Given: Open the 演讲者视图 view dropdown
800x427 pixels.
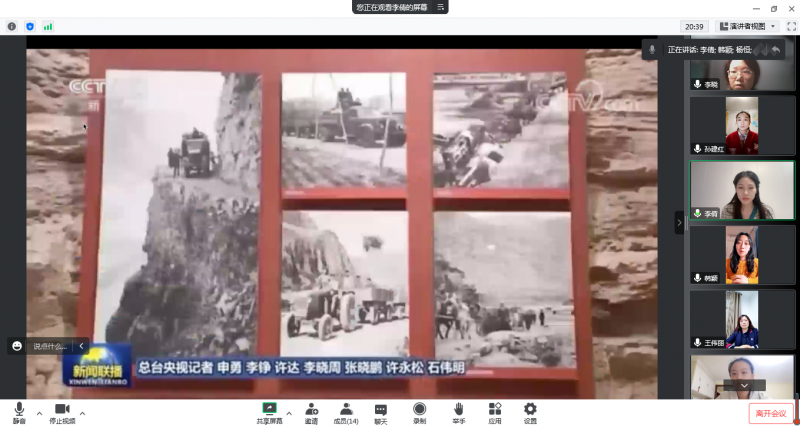Looking at the screenshot, I should tap(746, 26).
